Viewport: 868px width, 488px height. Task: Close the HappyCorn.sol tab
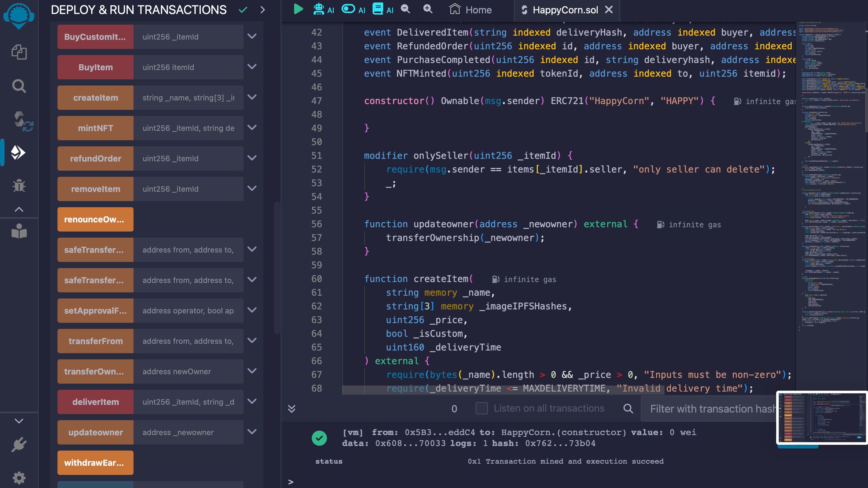tap(609, 10)
